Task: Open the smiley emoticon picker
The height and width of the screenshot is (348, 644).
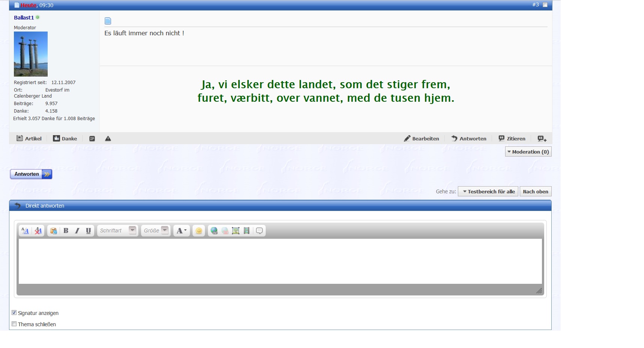Action: point(199,230)
